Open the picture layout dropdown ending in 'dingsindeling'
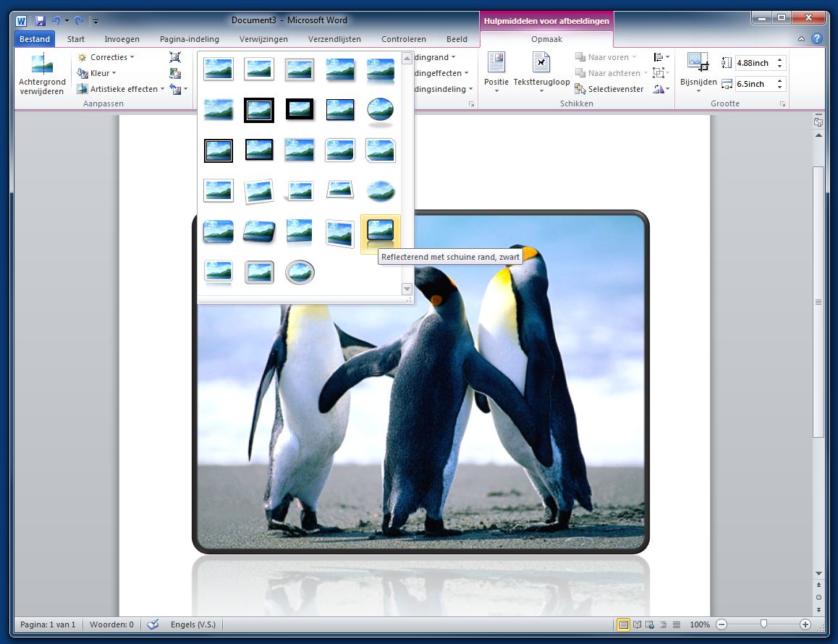 [x=444, y=89]
